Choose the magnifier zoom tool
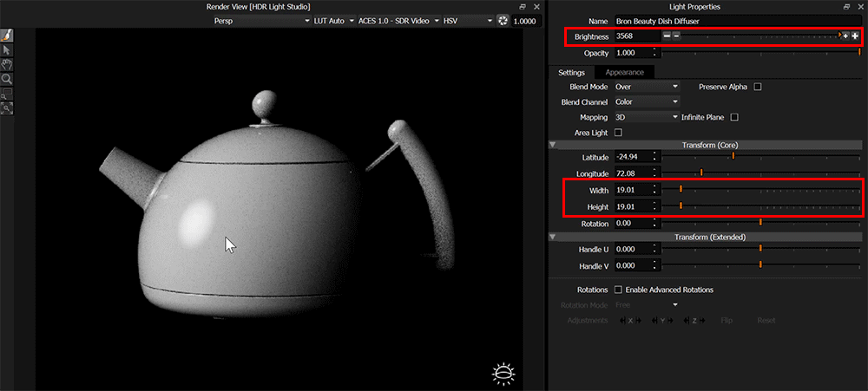Screen dimensions: 868x391 click(7, 79)
